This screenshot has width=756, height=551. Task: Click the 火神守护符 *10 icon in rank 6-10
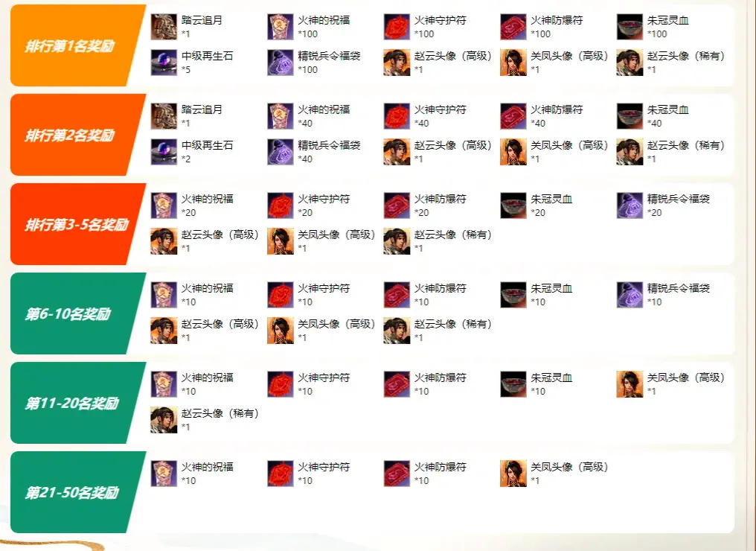coord(281,295)
